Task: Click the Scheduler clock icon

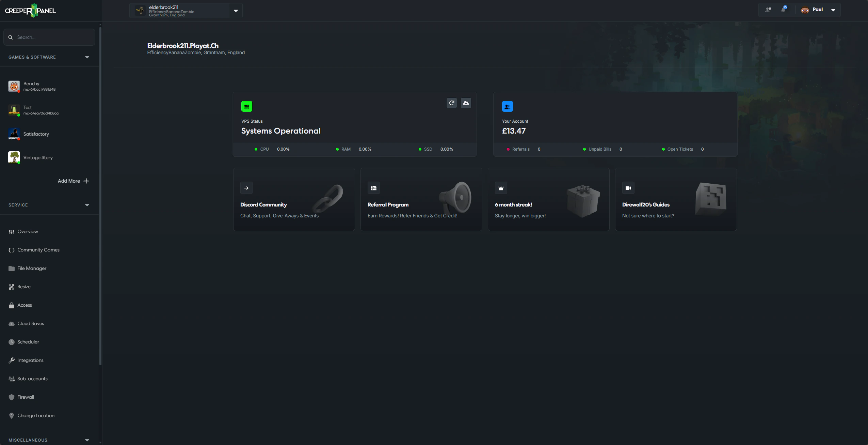Action: 12,342
